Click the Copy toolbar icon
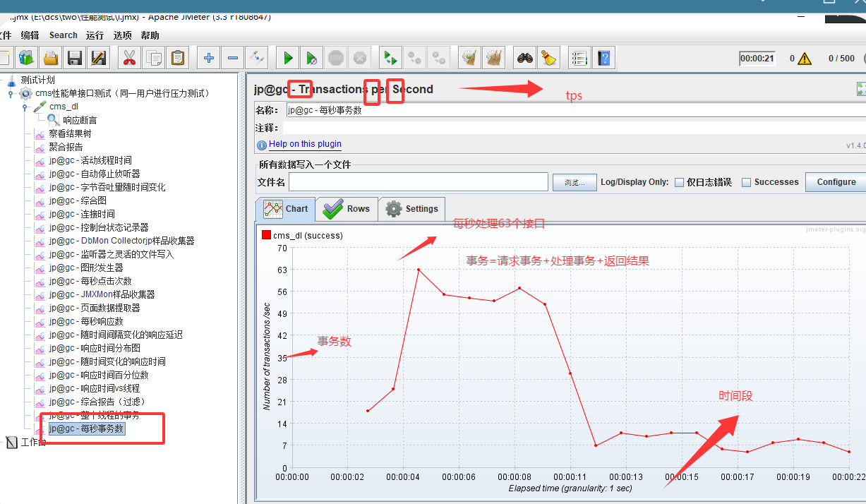 point(153,58)
